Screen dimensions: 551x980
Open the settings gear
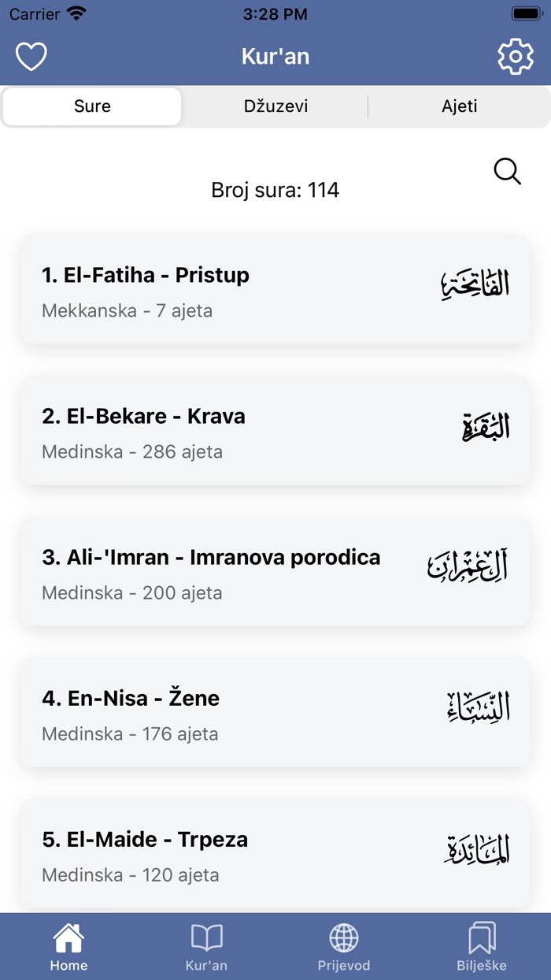pyautogui.click(x=516, y=56)
